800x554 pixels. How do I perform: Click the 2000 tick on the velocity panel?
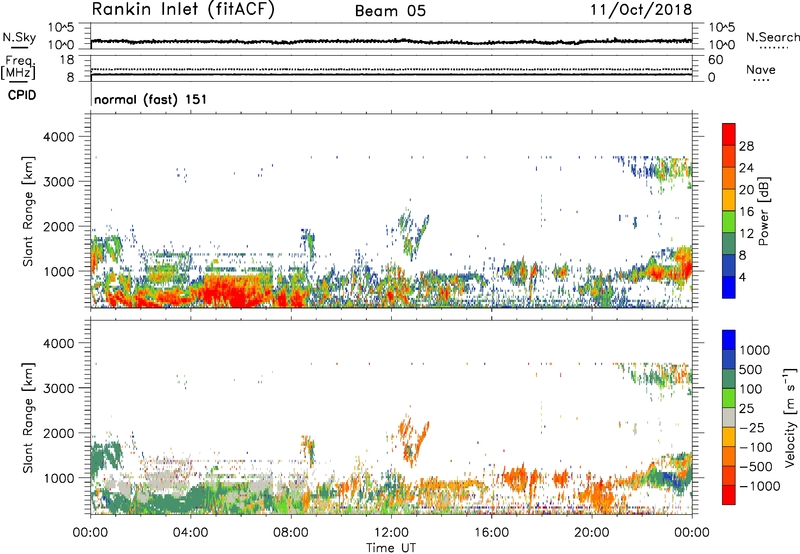[x=59, y=433]
